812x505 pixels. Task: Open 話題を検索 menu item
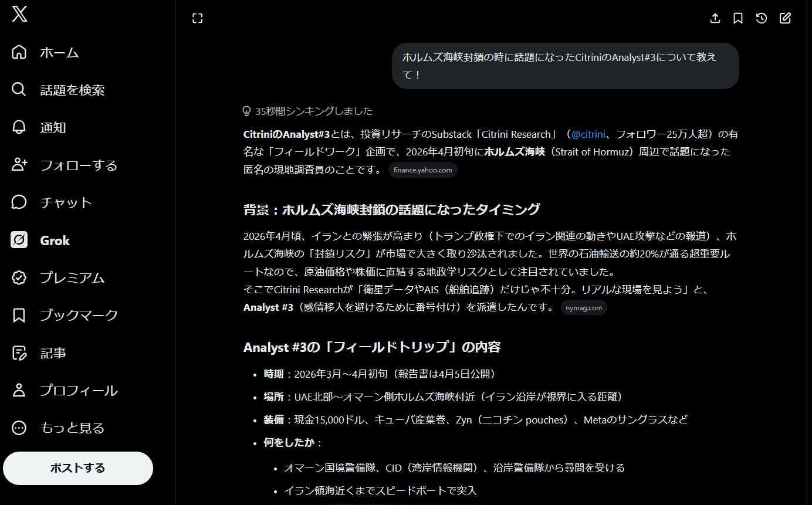(x=72, y=90)
